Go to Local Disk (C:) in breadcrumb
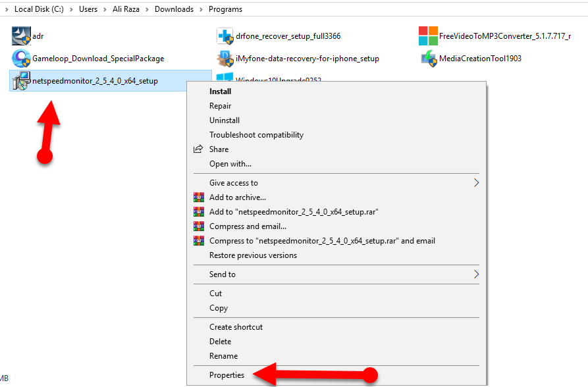 pos(39,9)
